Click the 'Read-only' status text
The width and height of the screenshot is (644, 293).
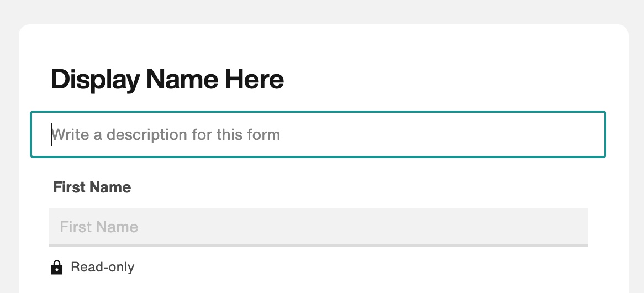(x=103, y=267)
